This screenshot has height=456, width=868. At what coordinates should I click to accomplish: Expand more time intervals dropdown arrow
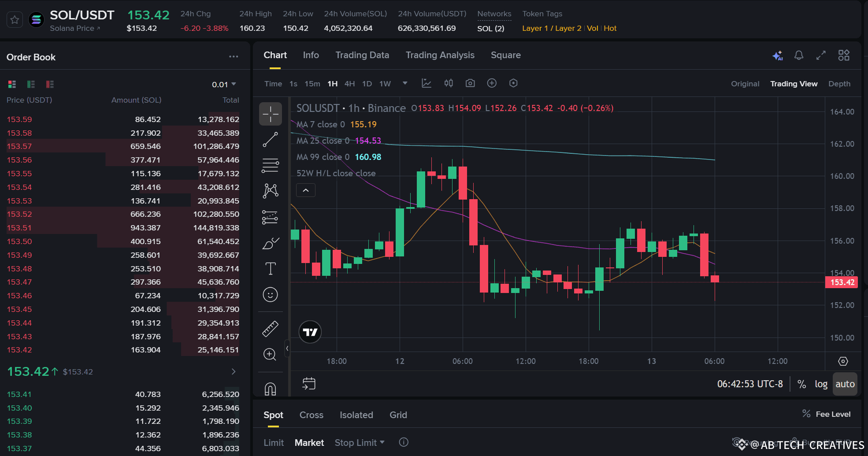[405, 83]
